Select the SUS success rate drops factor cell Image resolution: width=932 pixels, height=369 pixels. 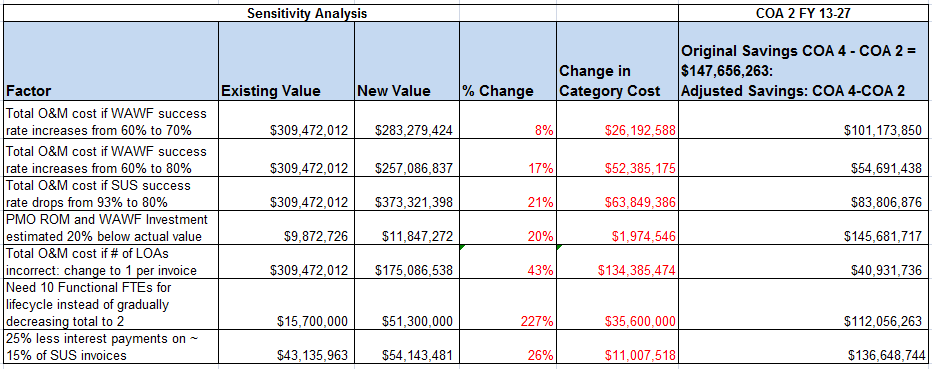click(x=111, y=194)
